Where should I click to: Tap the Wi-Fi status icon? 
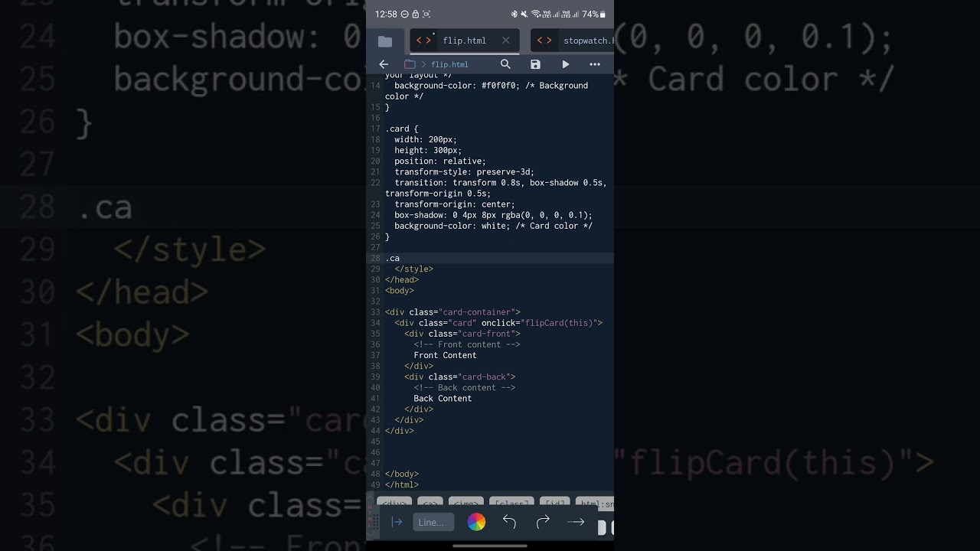point(535,14)
